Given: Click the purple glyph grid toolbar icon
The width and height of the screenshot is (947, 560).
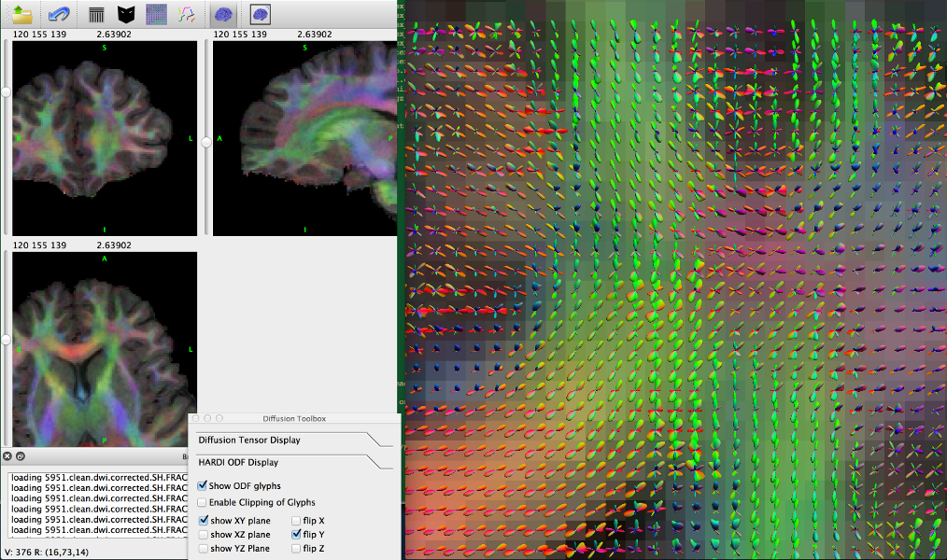Looking at the screenshot, I should (x=157, y=14).
